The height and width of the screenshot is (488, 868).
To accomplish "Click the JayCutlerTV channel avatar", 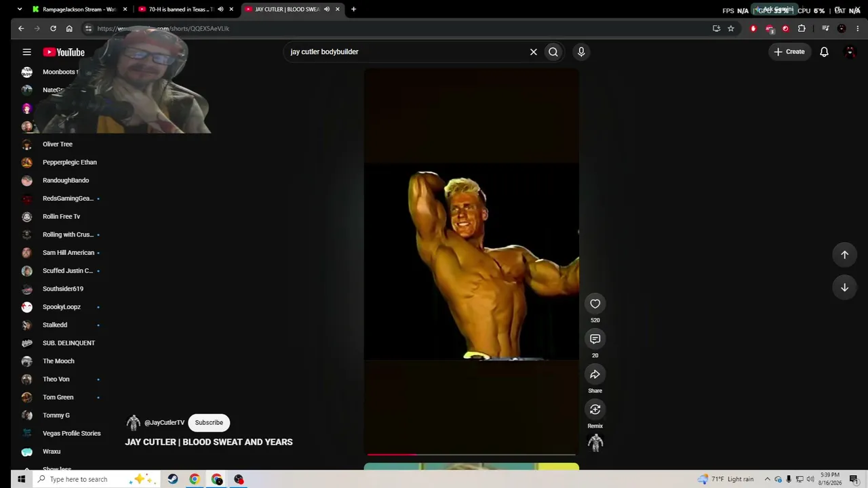I will 133,422.
